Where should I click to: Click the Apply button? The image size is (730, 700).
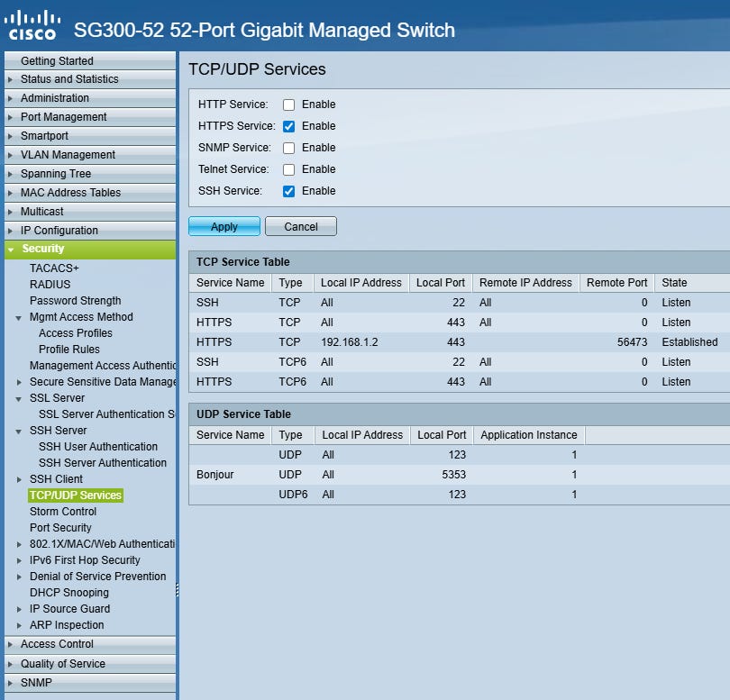(224, 226)
